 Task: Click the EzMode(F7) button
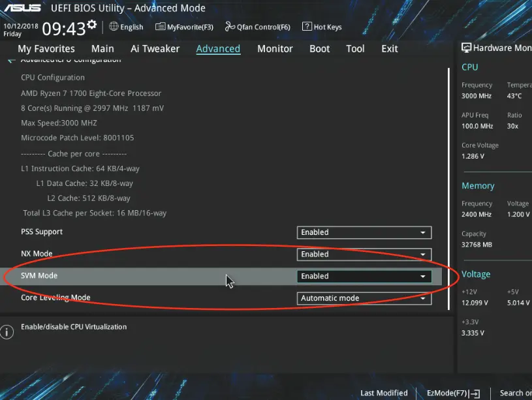tap(453, 393)
